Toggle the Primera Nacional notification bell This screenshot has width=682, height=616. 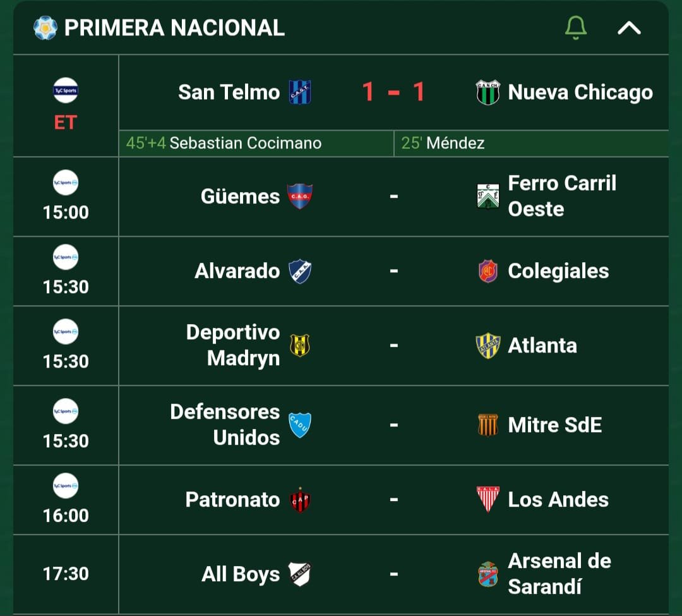click(575, 28)
